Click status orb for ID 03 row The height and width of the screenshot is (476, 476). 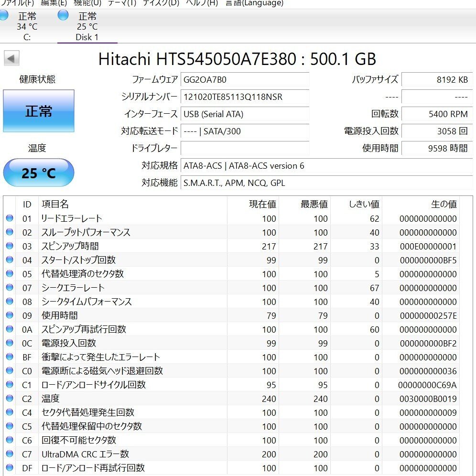click(10, 246)
